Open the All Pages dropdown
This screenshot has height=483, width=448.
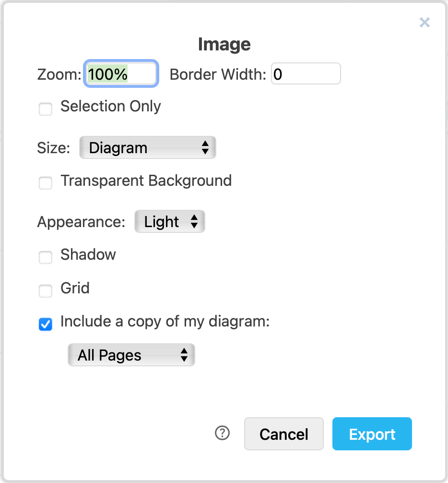[x=131, y=355]
